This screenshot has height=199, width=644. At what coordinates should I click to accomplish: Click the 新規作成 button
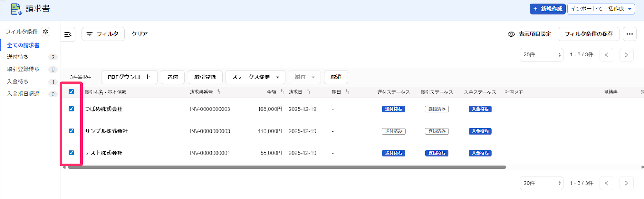click(x=548, y=9)
